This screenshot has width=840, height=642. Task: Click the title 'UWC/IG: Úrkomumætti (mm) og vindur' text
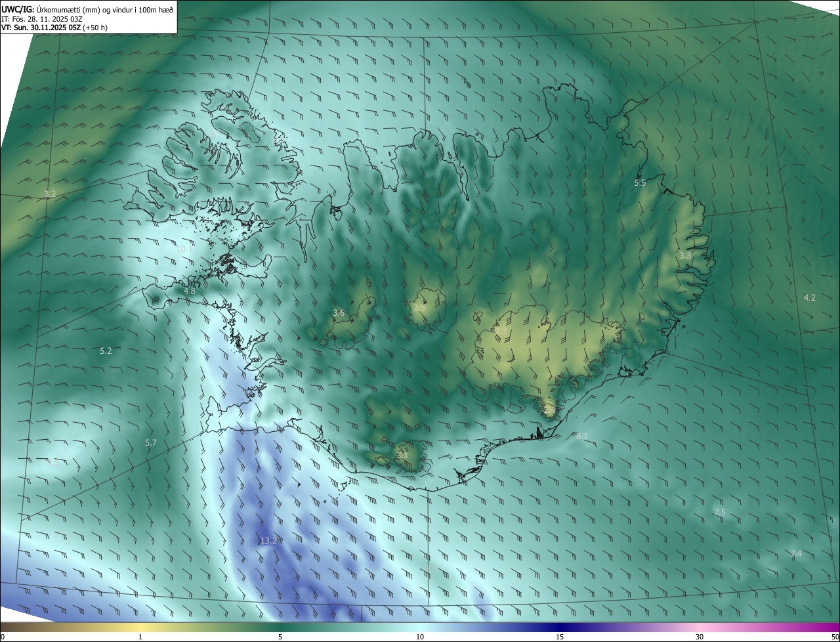coord(87,9)
